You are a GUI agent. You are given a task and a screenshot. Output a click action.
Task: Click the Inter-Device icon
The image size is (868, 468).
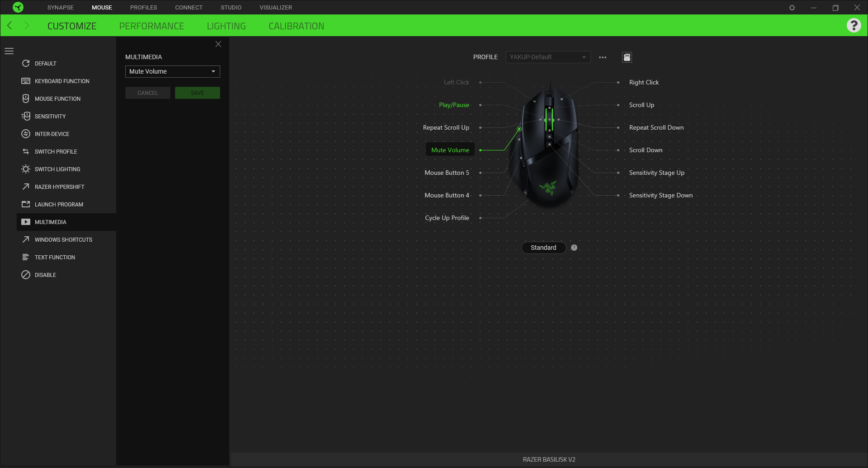(26, 134)
